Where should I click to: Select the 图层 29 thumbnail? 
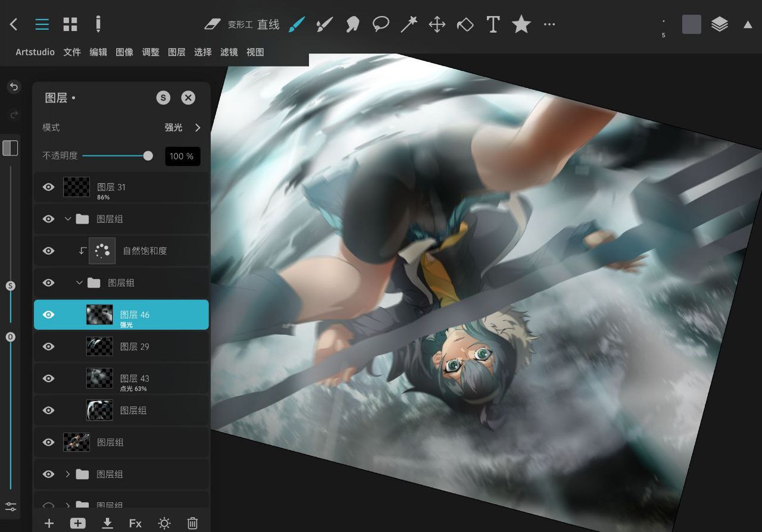point(99,346)
